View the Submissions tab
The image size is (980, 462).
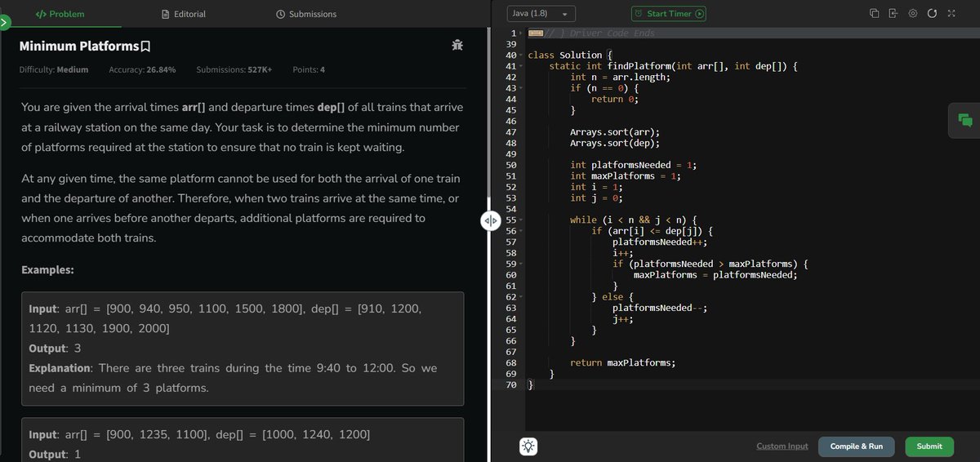[x=306, y=14]
